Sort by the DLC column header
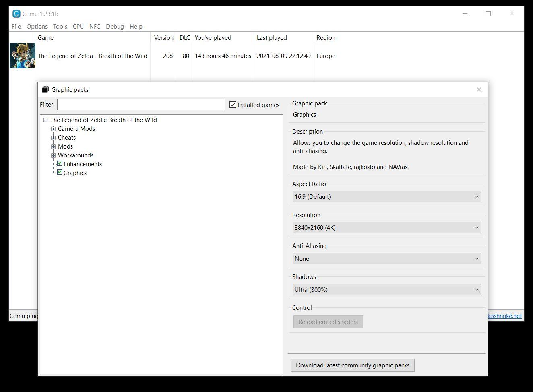This screenshot has width=533, height=392. point(184,37)
